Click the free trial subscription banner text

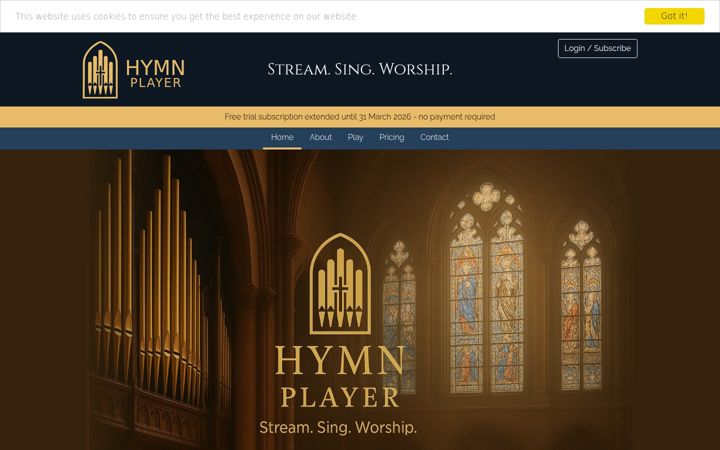tap(360, 117)
